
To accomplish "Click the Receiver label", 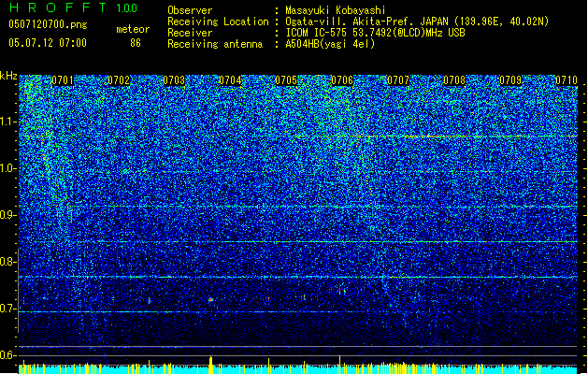I will coord(190,33).
